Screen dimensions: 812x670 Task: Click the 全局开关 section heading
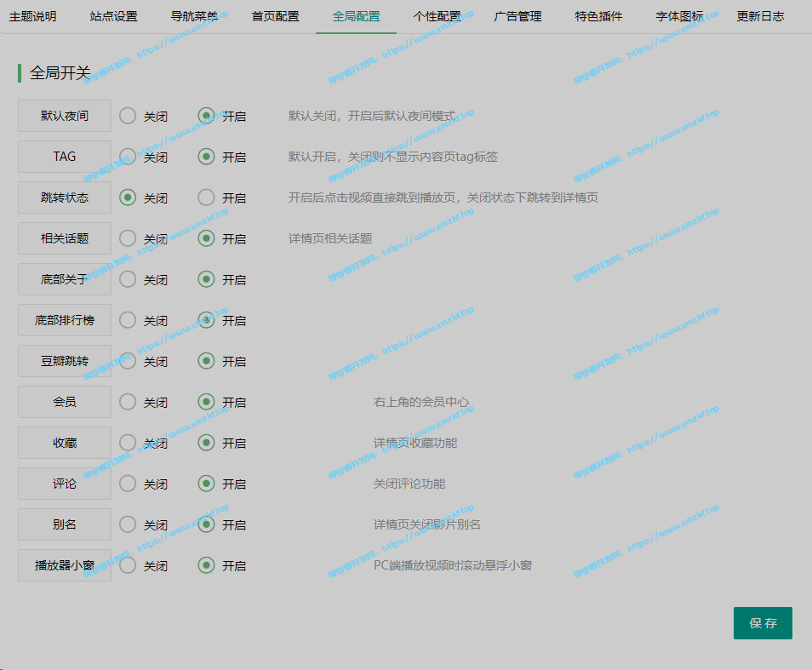click(x=60, y=73)
